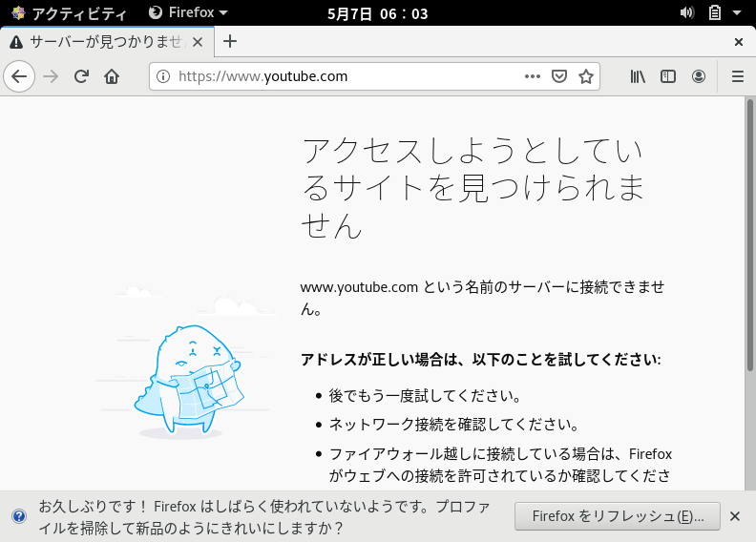The width and height of the screenshot is (756, 542).
Task: Click text ネットワーク接続を確認してください。
Action: [453, 424]
